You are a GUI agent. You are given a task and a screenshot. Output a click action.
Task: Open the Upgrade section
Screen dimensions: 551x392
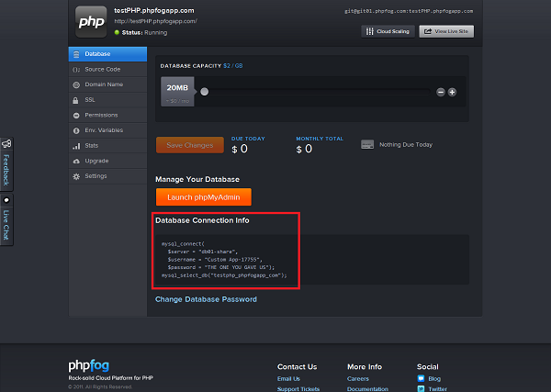coord(107,161)
